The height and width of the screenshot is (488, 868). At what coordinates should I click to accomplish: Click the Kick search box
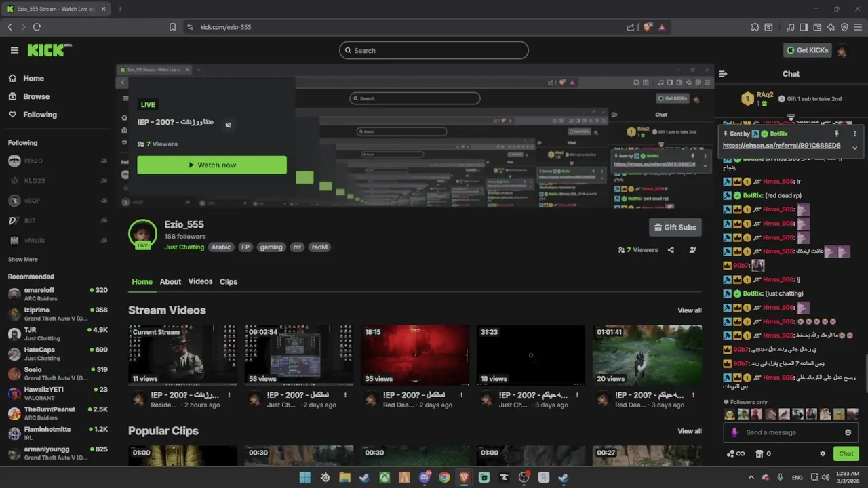pos(434,50)
